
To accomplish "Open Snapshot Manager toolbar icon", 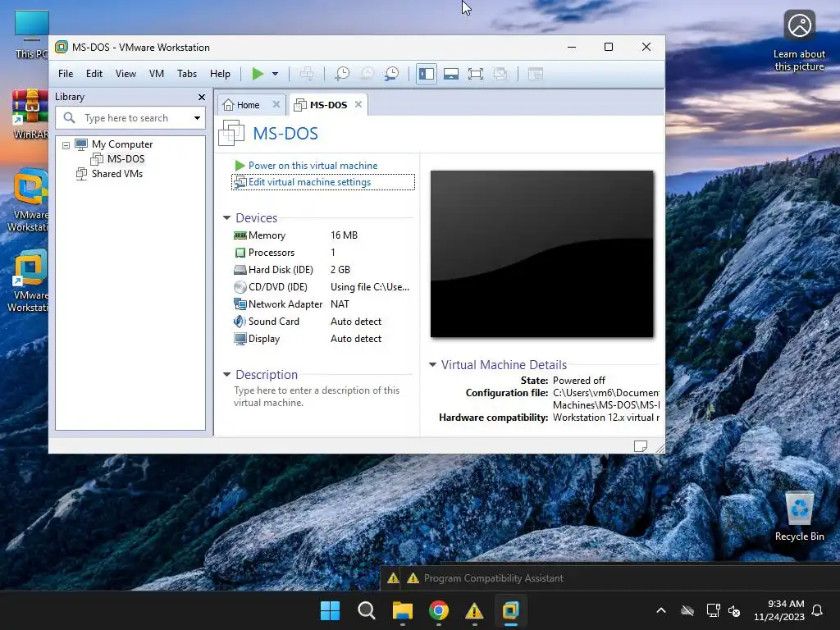I will click(391, 74).
